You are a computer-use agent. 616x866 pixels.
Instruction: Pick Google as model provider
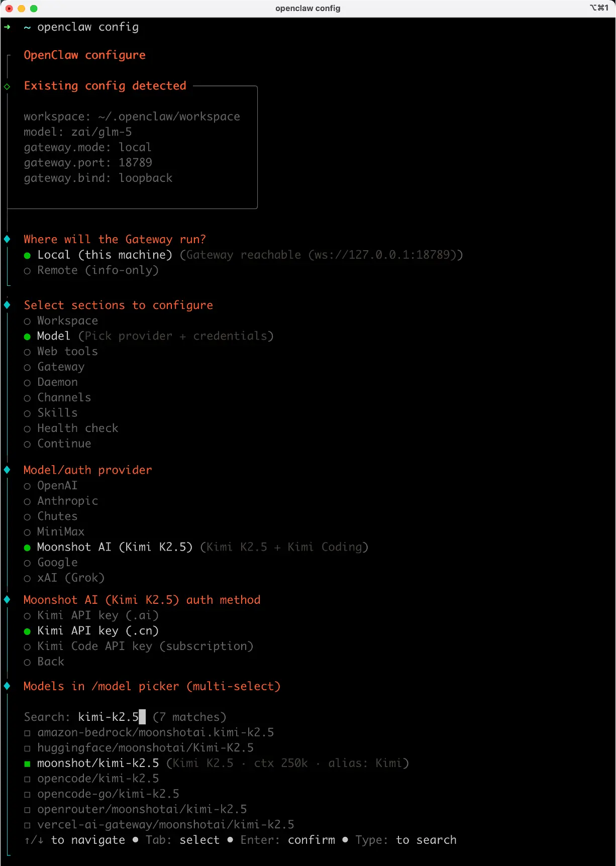point(51,563)
